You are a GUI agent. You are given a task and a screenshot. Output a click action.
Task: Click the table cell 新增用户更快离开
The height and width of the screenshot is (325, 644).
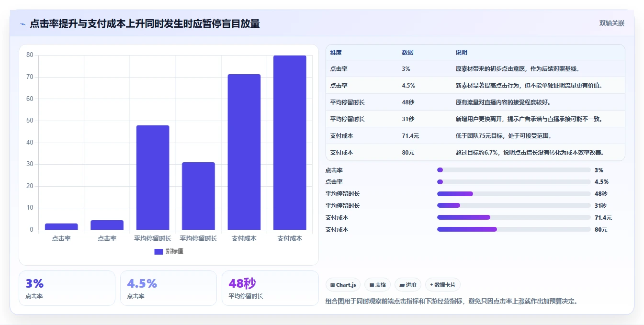pyautogui.click(x=529, y=119)
